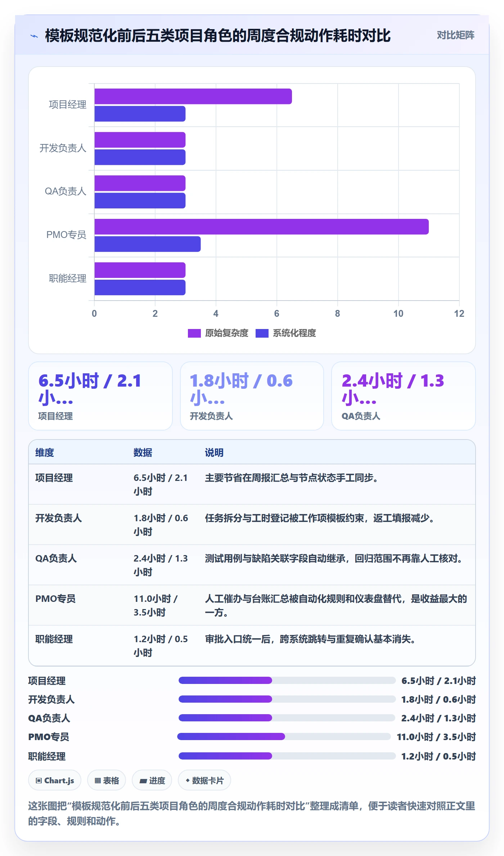Select the 进度 chip

click(x=152, y=780)
